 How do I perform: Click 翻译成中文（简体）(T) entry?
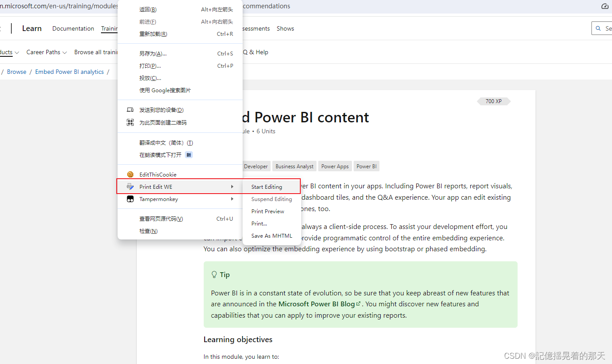point(180,142)
